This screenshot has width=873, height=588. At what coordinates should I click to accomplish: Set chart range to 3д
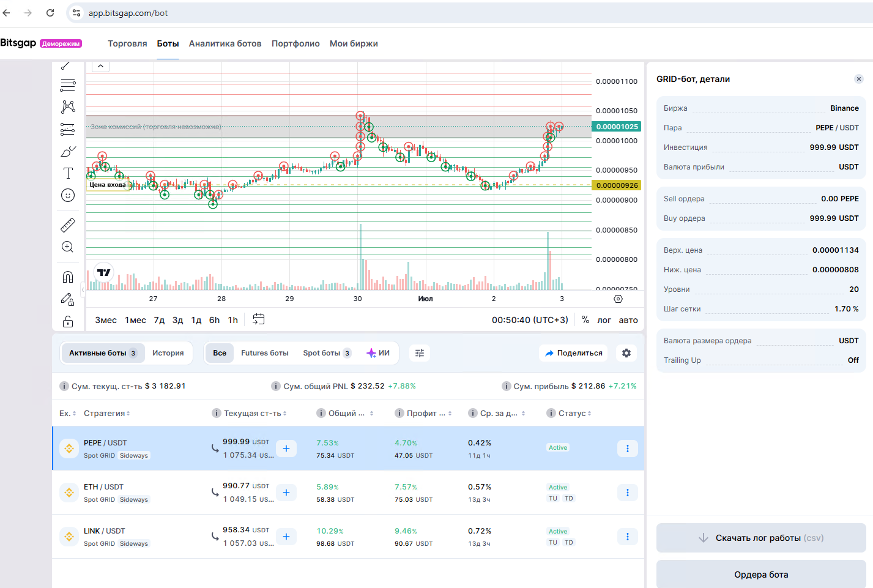[178, 320]
